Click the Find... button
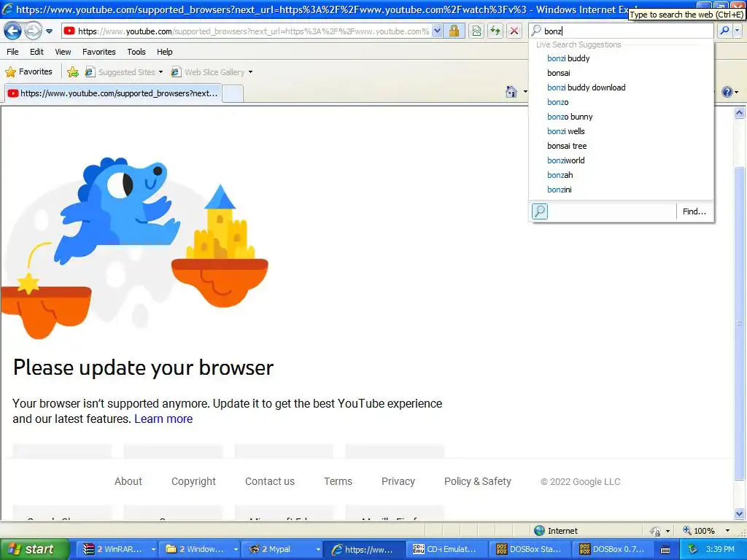 pyautogui.click(x=694, y=211)
